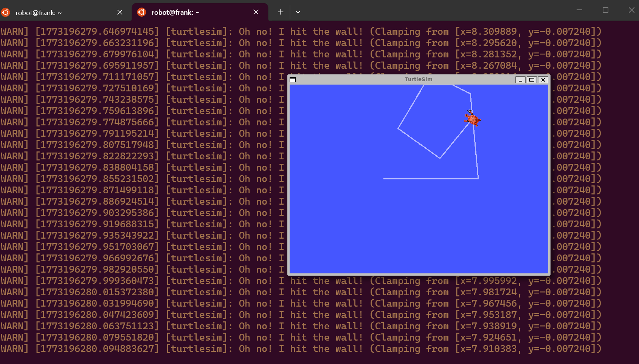Minimize the TurtleSim window
Image resolution: width=639 pixels, height=364 pixels.
coord(520,80)
